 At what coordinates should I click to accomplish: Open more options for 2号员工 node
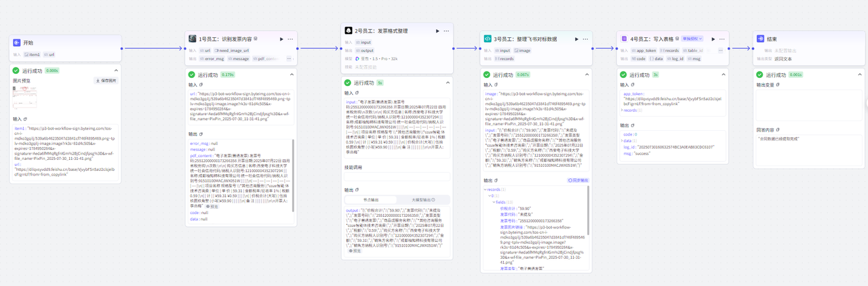point(447,31)
